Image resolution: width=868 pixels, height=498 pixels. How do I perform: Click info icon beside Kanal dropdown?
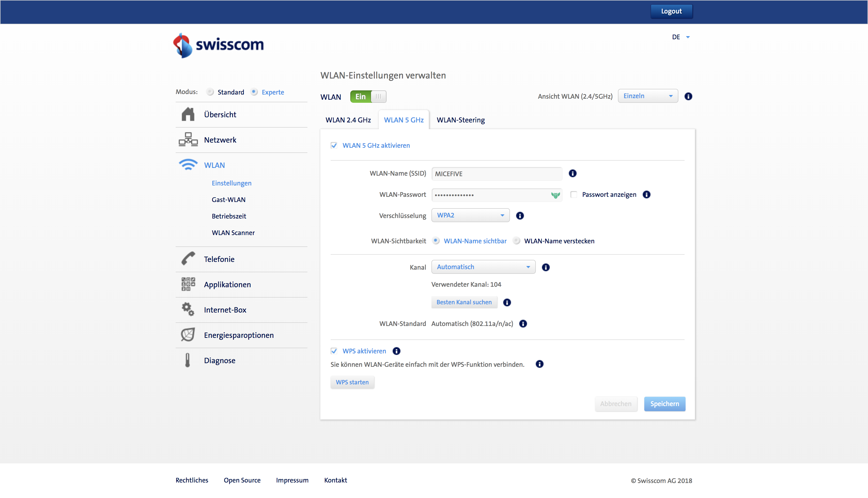click(546, 267)
